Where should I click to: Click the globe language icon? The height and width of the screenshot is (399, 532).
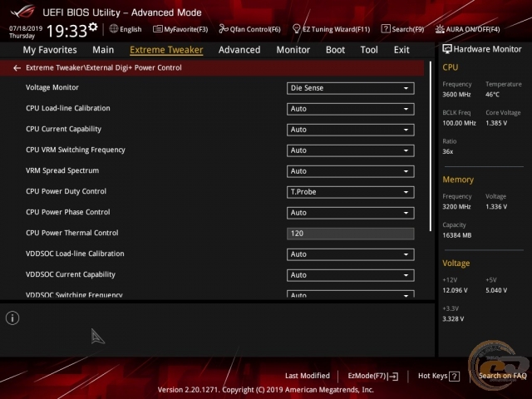pos(114,29)
